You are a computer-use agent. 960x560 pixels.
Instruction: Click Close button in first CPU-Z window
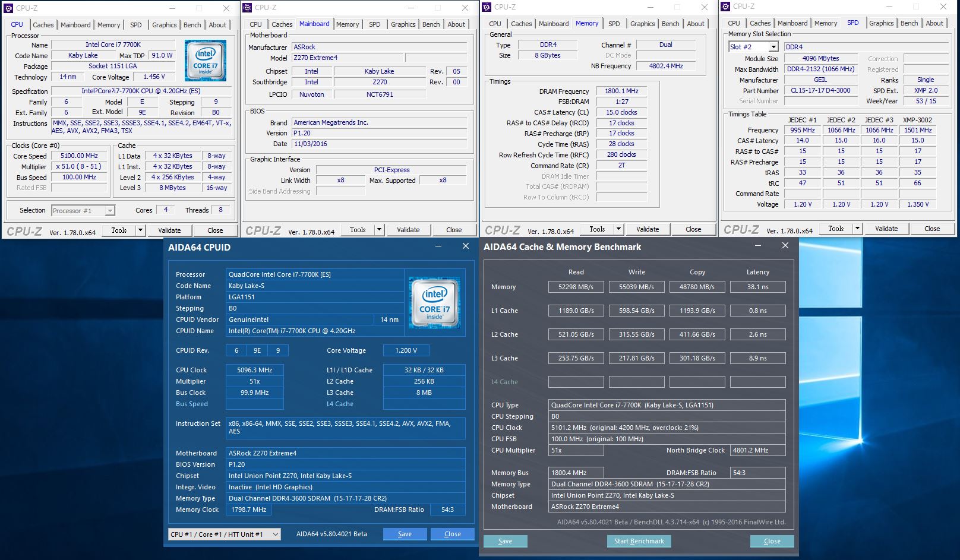coord(215,230)
